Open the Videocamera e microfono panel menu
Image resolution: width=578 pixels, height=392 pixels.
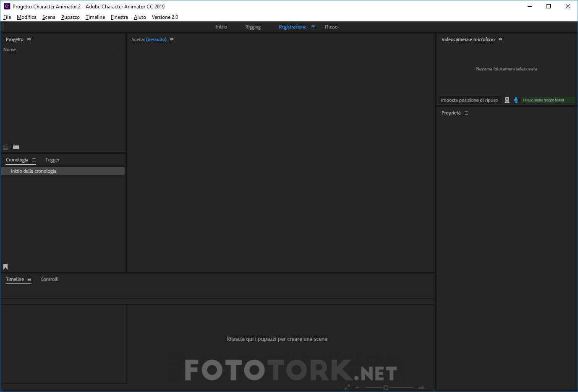(500, 40)
